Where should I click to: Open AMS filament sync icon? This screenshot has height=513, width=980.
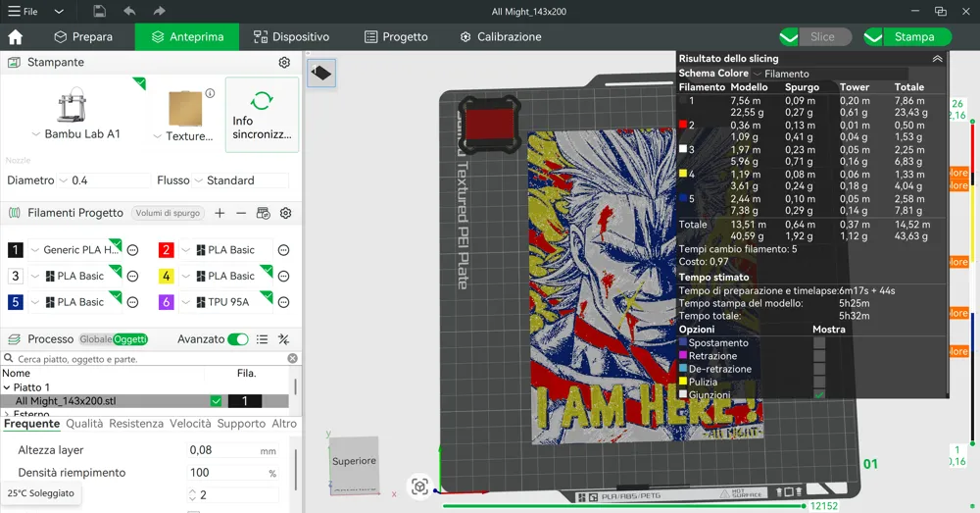tap(263, 213)
